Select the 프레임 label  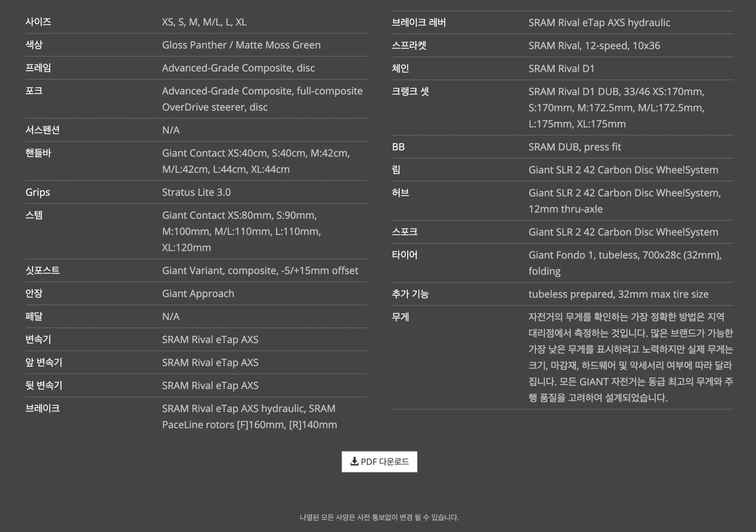(x=38, y=68)
